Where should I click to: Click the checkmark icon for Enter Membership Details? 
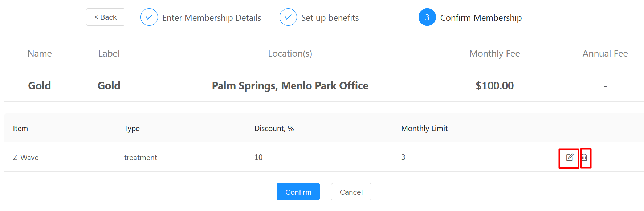tap(149, 17)
